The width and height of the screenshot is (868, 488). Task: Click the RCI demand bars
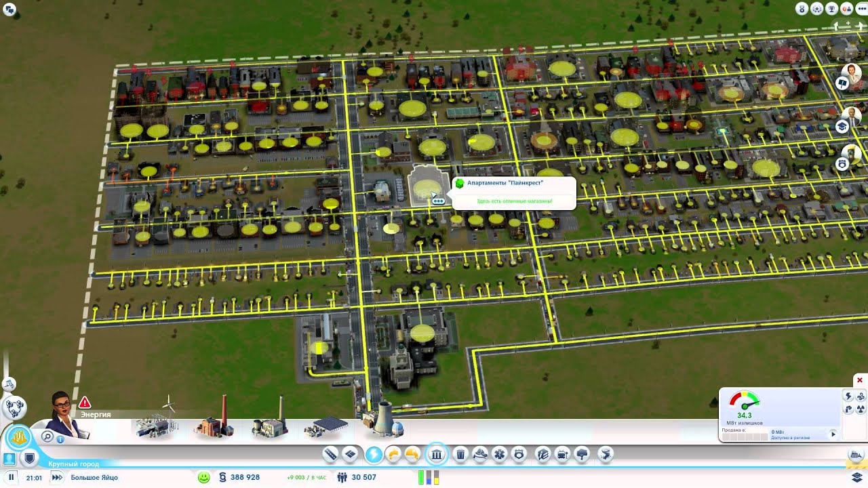pos(429,477)
